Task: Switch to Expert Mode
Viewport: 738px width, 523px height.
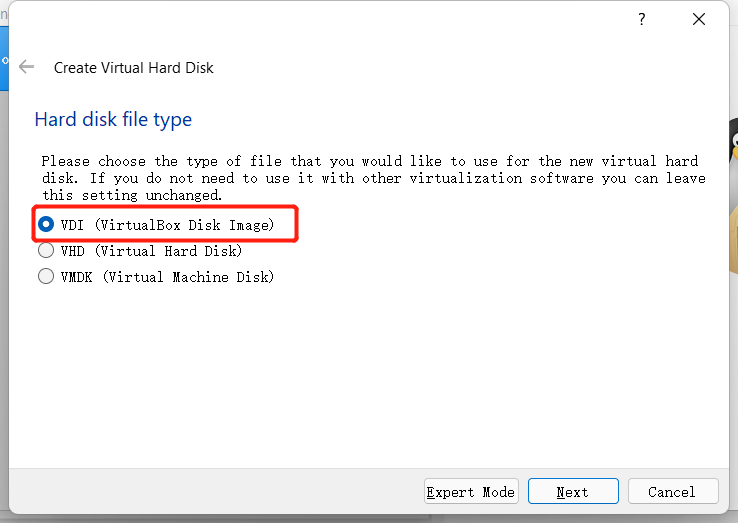Action: pyautogui.click(x=471, y=492)
